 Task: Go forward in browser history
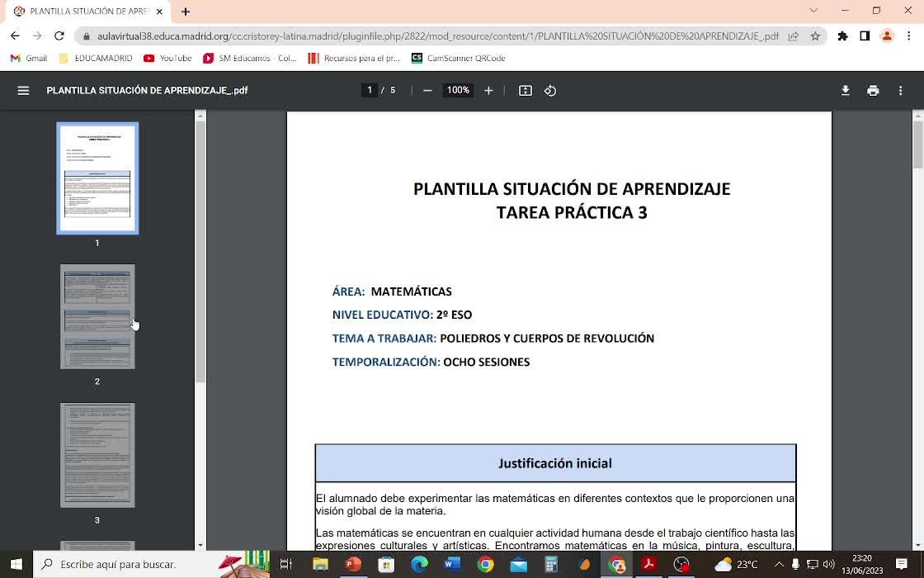pyautogui.click(x=37, y=36)
